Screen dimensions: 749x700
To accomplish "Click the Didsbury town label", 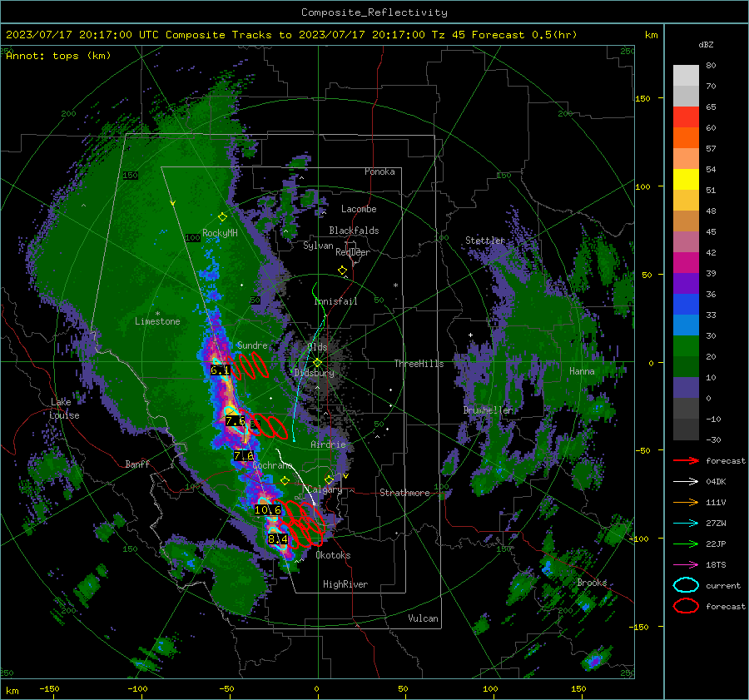I will pos(314,373).
